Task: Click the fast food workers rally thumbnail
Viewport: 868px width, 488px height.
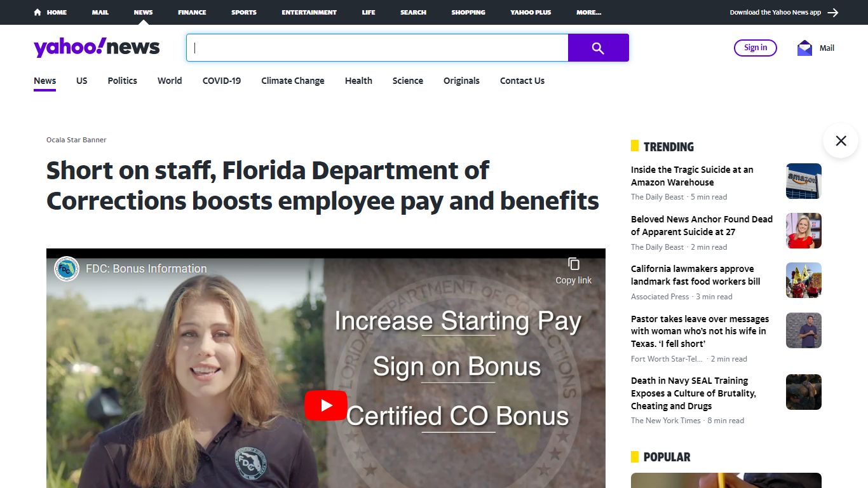Action: (804, 280)
